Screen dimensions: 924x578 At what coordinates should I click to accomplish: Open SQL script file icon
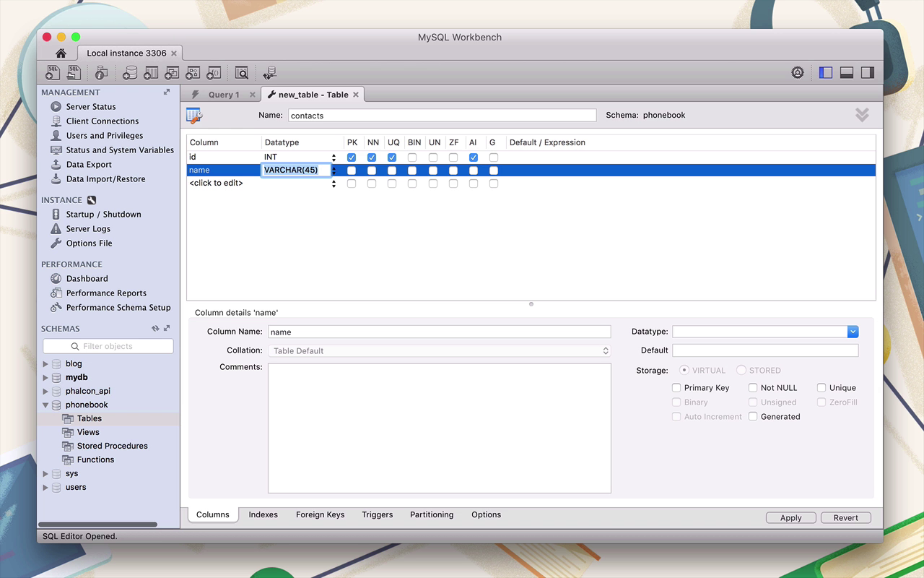click(x=74, y=72)
